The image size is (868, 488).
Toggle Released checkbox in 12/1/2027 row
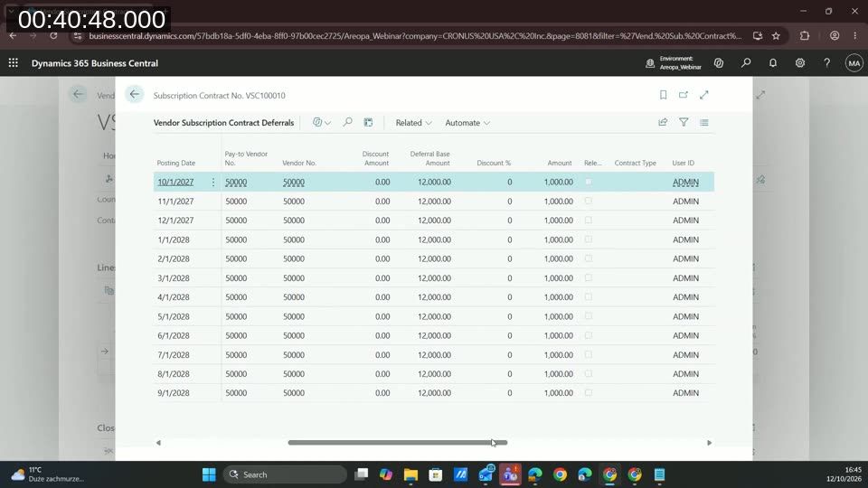click(589, 220)
